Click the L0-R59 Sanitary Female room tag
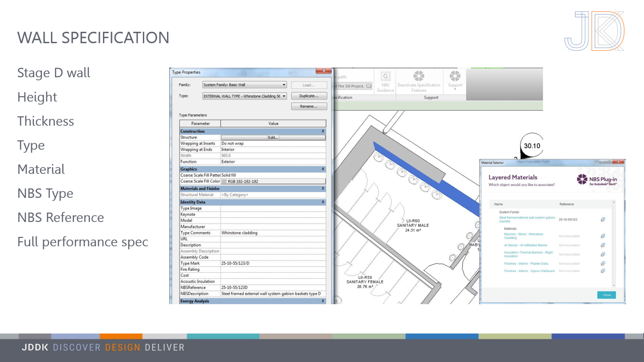Screen dimensions: 644x362 click(x=365, y=282)
